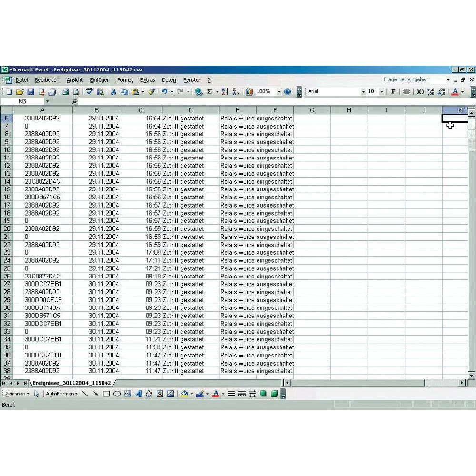Open the AutoFormen dropdown menu

(61, 394)
